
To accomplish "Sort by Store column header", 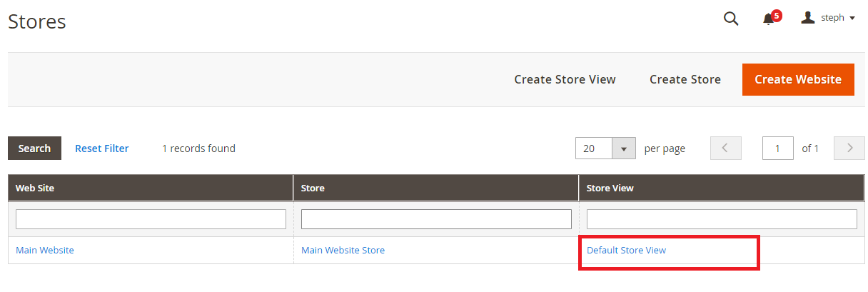I will coord(436,188).
